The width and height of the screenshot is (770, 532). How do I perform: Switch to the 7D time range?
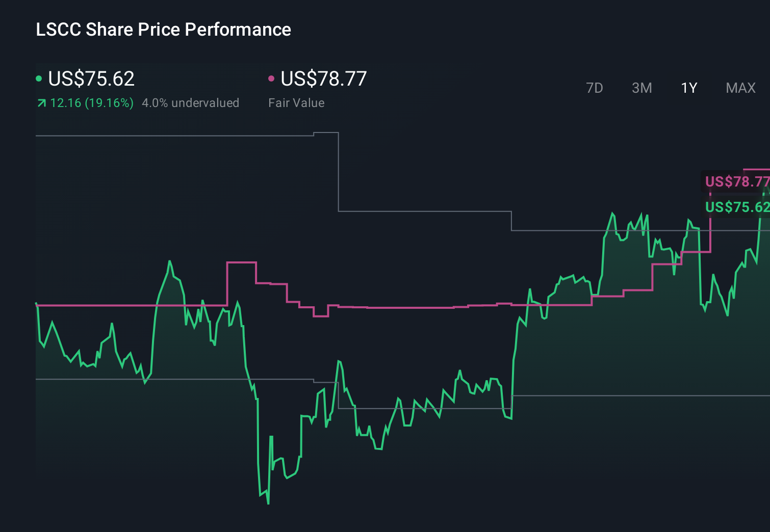[595, 88]
